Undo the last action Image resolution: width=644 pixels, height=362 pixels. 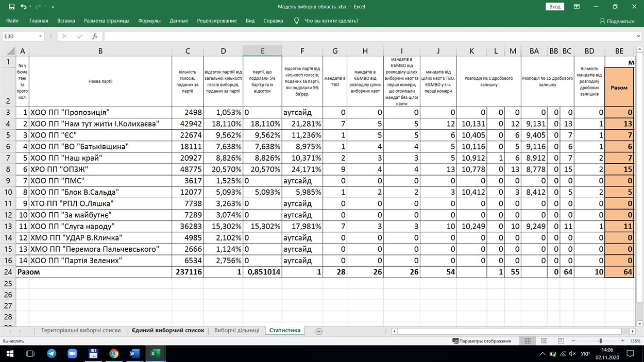pyautogui.click(x=23, y=7)
